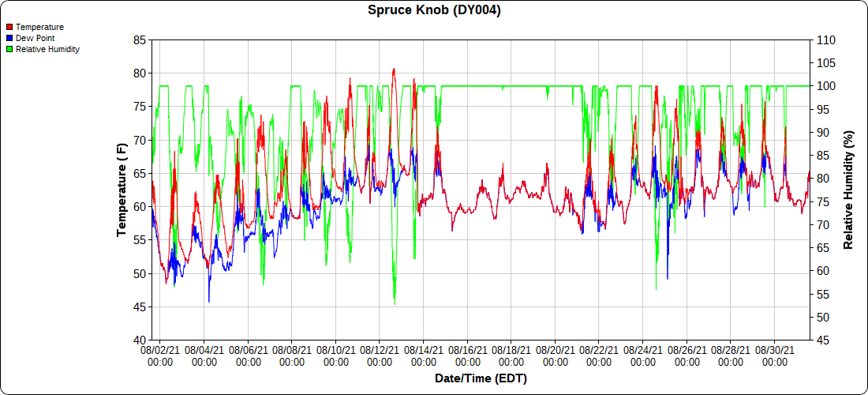Click the 08/20/21 date tick label

[x=556, y=350]
